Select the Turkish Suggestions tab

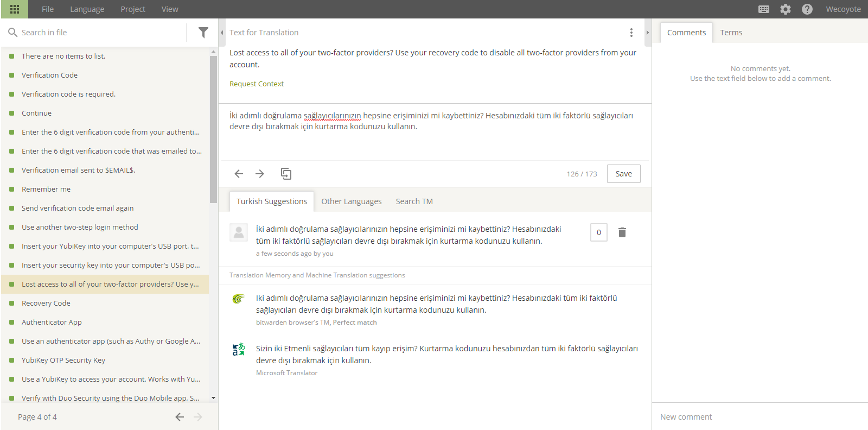click(x=272, y=201)
